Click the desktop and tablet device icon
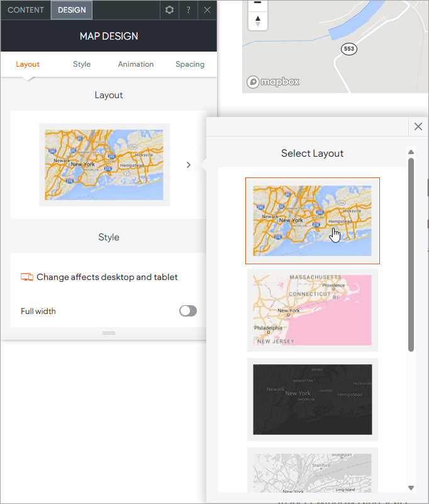This screenshot has width=429, height=504. click(26, 277)
